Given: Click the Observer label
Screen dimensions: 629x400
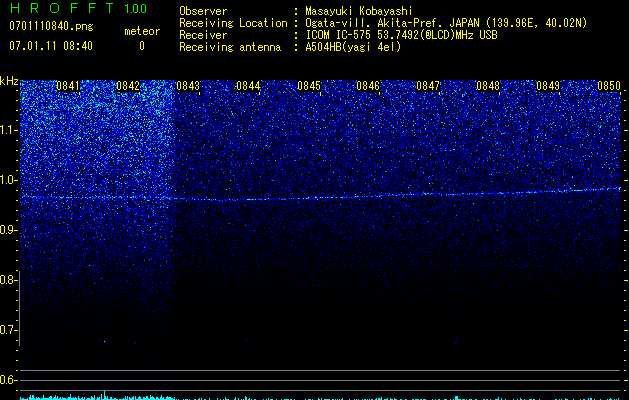Looking at the screenshot, I should click(x=203, y=11).
